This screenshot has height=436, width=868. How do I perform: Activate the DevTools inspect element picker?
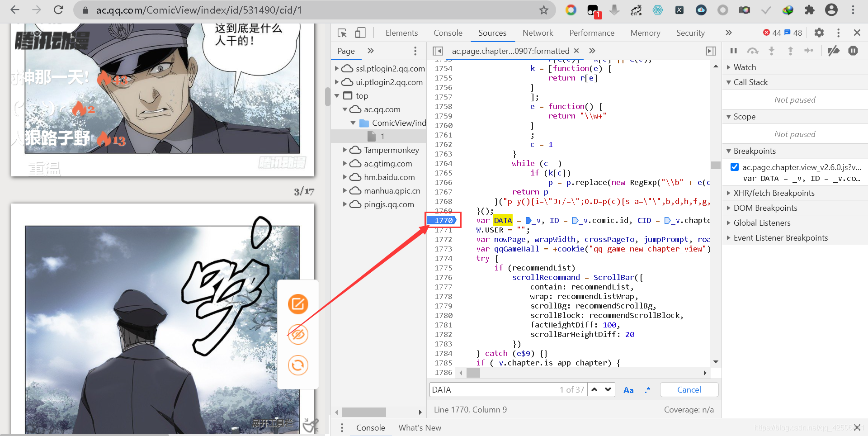point(342,33)
